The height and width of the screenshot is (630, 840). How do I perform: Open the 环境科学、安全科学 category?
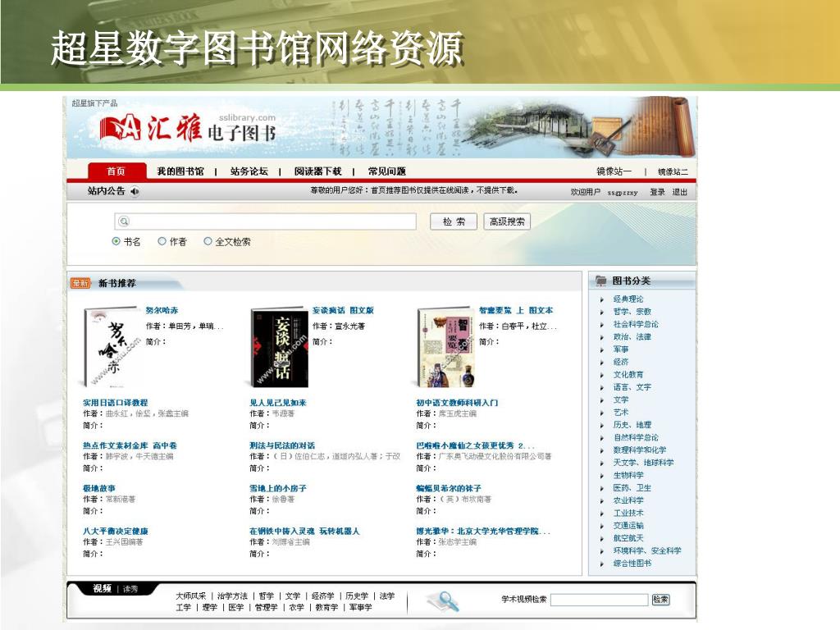click(647, 550)
